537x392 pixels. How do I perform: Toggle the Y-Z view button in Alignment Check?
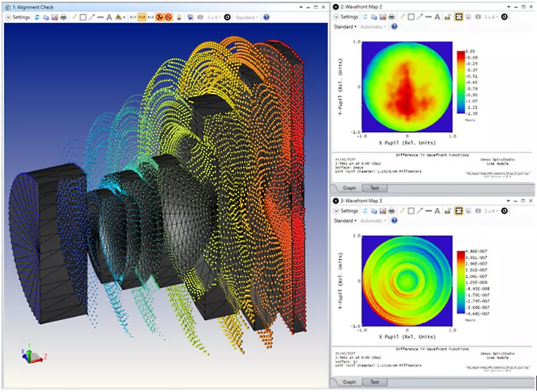click(142, 17)
